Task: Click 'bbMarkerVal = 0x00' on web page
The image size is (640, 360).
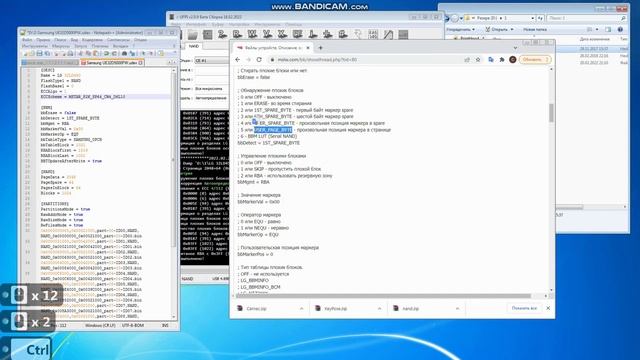Action: click(258, 202)
